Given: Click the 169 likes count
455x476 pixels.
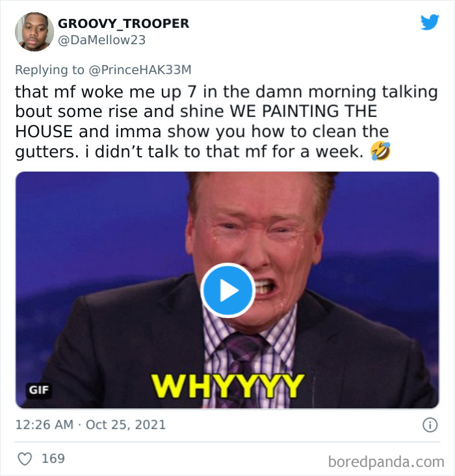Looking at the screenshot, I should [x=53, y=458].
